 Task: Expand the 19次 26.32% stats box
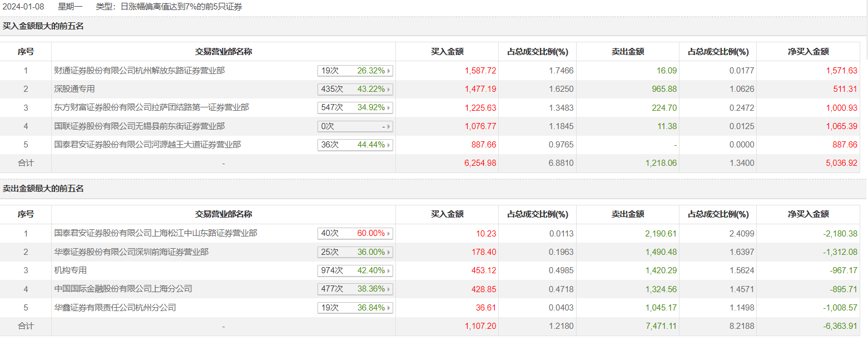tap(355, 71)
